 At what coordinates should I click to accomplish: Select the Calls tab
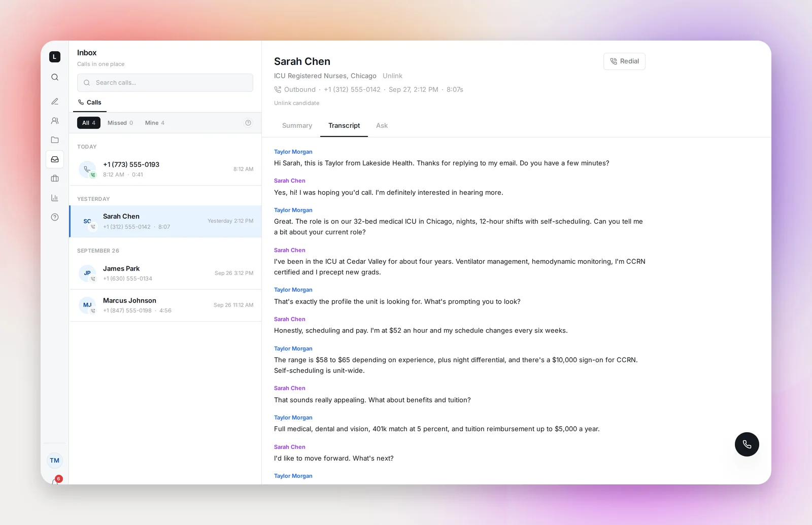coord(90,102)
